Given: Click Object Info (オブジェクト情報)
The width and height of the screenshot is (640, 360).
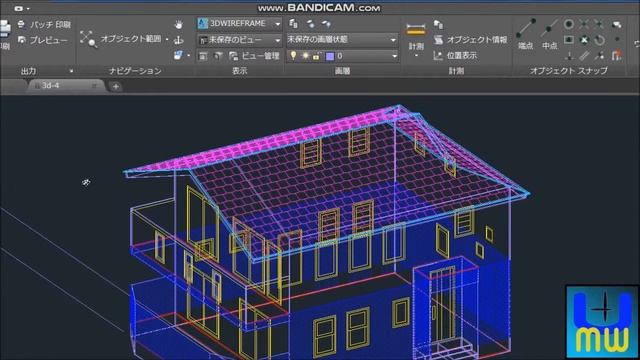Looking at the screenshot, I should pos(471,40).
